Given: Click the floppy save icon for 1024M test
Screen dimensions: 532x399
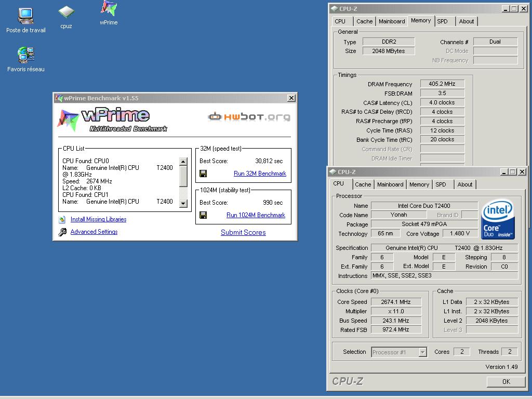Looking at the screenshot, I should [x=203, y=215].
